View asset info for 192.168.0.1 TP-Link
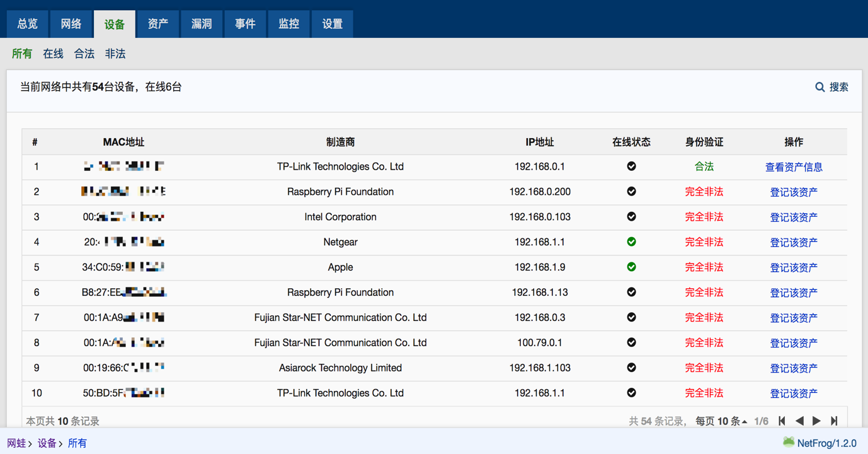Image resolution: width=868 pixels, height=454 pixels. [x=794, y=167]
